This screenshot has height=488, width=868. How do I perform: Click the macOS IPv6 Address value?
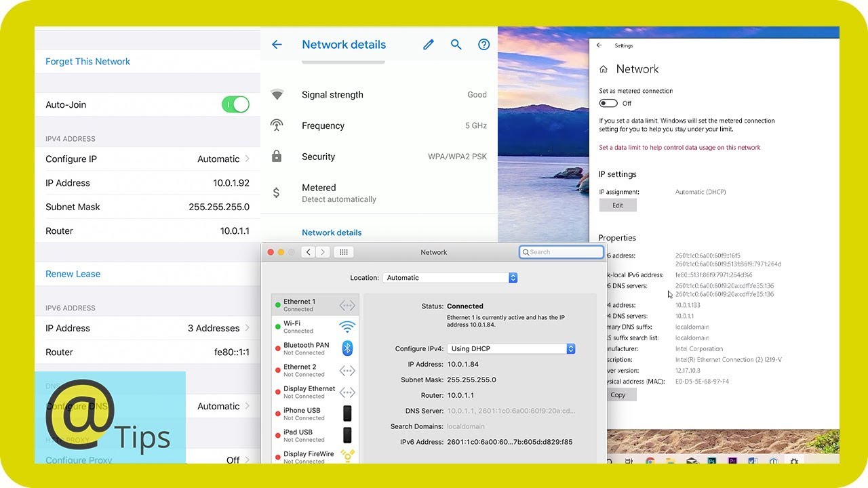(x=509, y=442)
